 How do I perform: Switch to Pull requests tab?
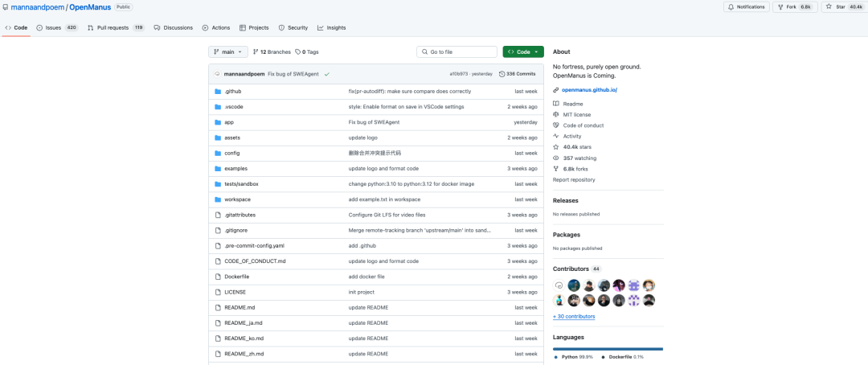coord(116,27)
